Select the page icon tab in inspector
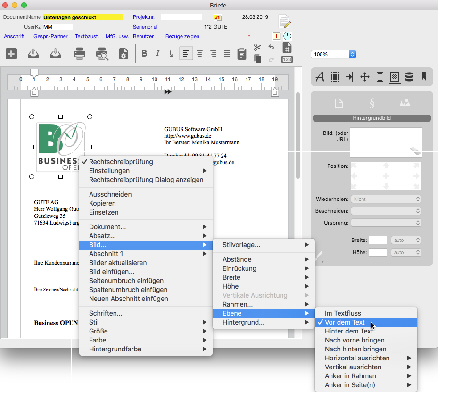Screen dimensions: 453x399 coord(339,103)
